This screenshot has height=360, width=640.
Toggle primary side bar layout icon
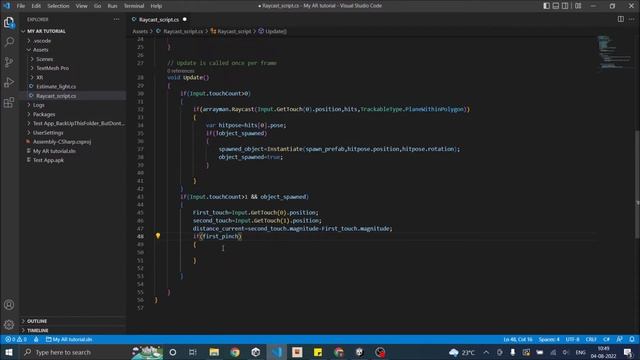547,6
